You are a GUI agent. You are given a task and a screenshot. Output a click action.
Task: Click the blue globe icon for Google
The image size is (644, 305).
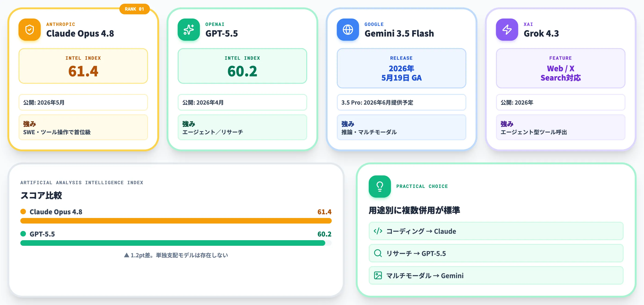point(348,29)
